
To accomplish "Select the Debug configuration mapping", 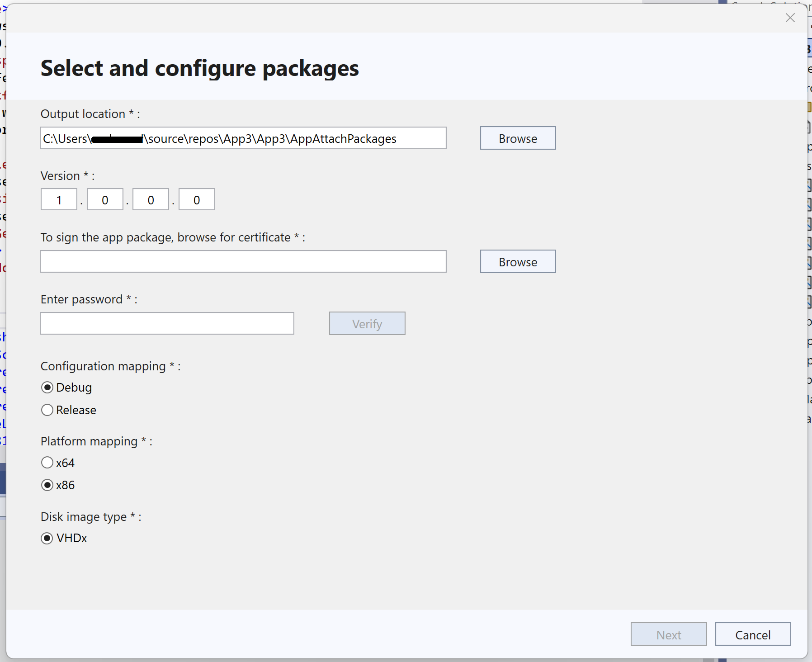I will point(47,387).
